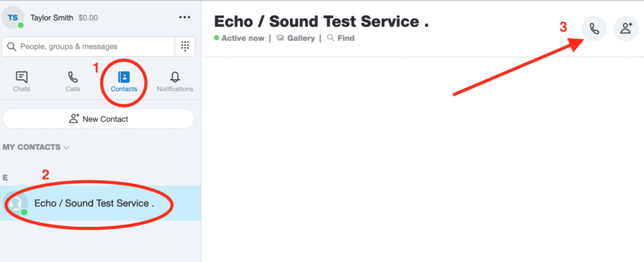644x262 pixels.
Task: Open Gallery link in chat header
Action: pos(301,38)
